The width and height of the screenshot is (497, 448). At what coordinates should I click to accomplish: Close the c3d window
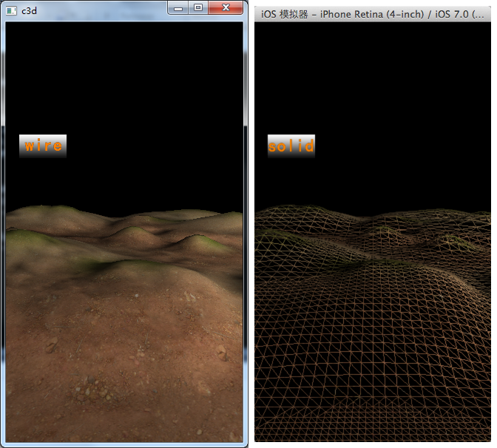(x=226, y=8)
